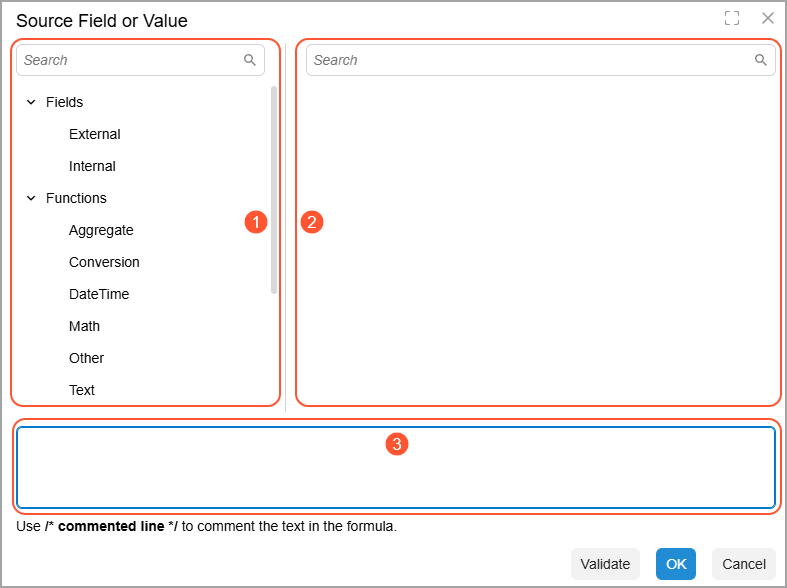Click the left panel Search input field

[x=130, y=60]
